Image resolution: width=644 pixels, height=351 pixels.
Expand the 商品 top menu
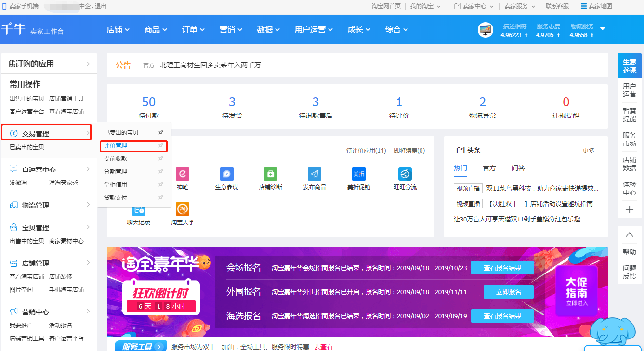[156, 30]
